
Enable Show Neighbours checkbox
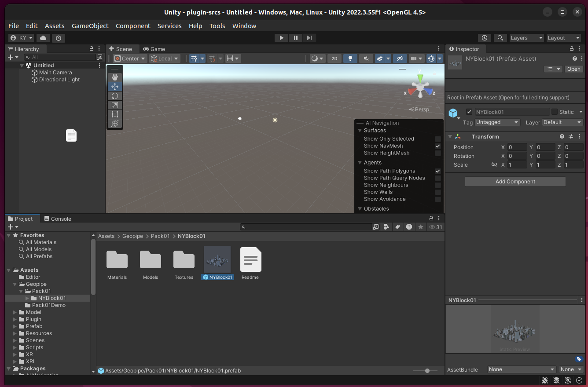coord(438,185)
